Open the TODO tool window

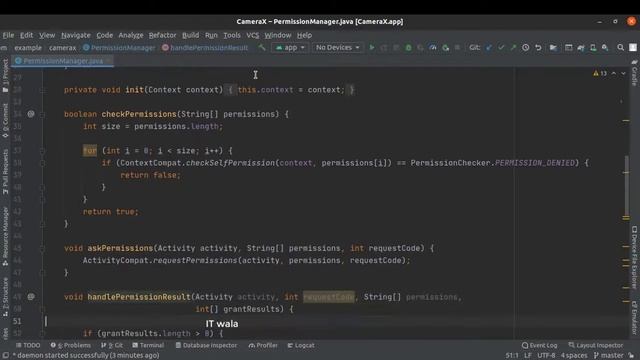pos(28,345)
